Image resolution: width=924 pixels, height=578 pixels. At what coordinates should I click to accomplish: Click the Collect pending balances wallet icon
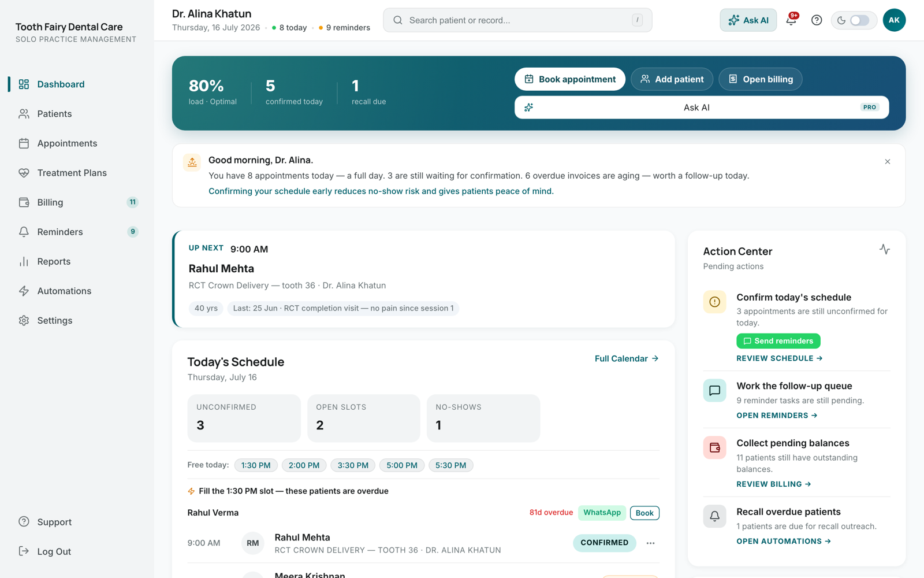714,447
